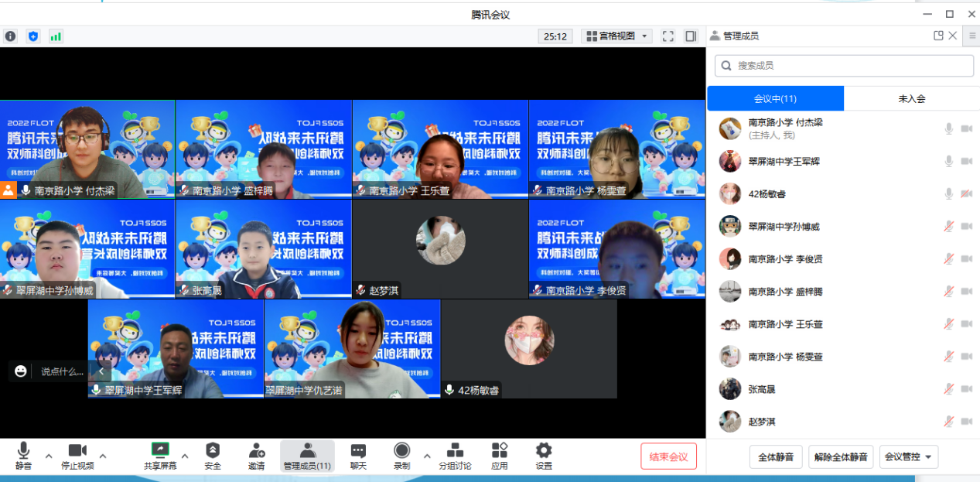Switch to the 未入会 tab
980x482 pixels.
pyautogui.click(x=911, y=99)
